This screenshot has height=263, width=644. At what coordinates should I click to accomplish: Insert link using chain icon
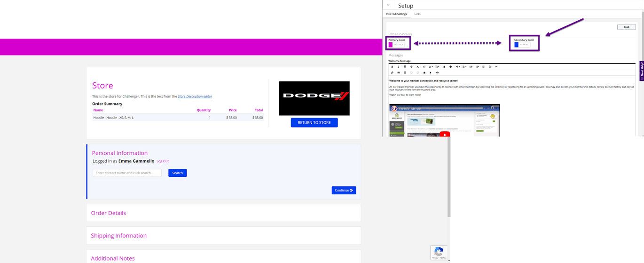click(x=392, y=72)
